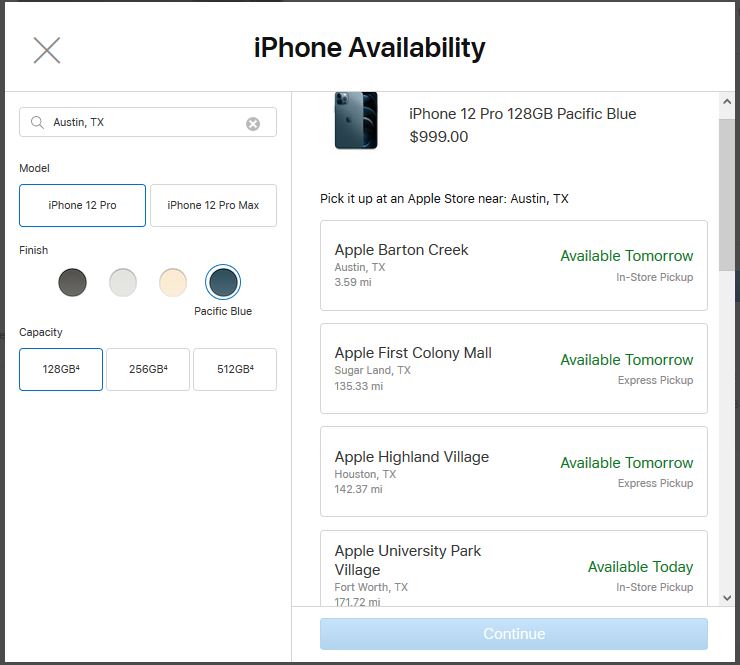Click the scrollbar up arrow
The height and width of the screenshot is (665, 740).
point(727,101)
